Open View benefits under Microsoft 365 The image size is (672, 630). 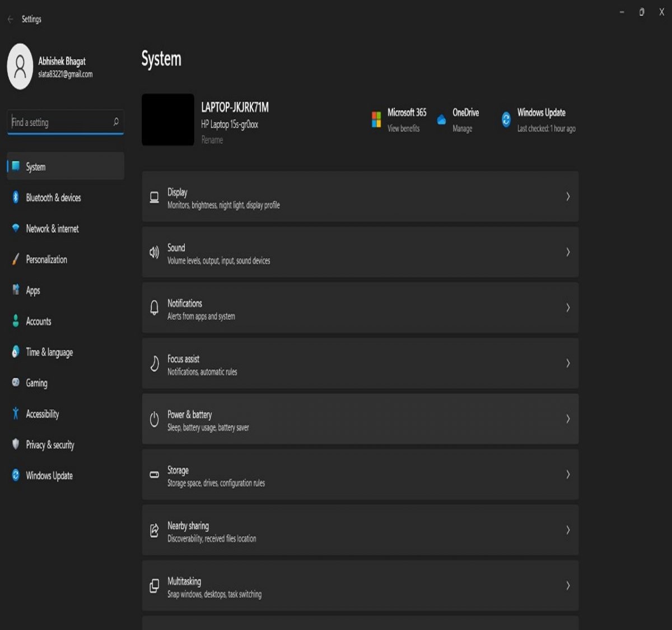[x=404, y=128]
